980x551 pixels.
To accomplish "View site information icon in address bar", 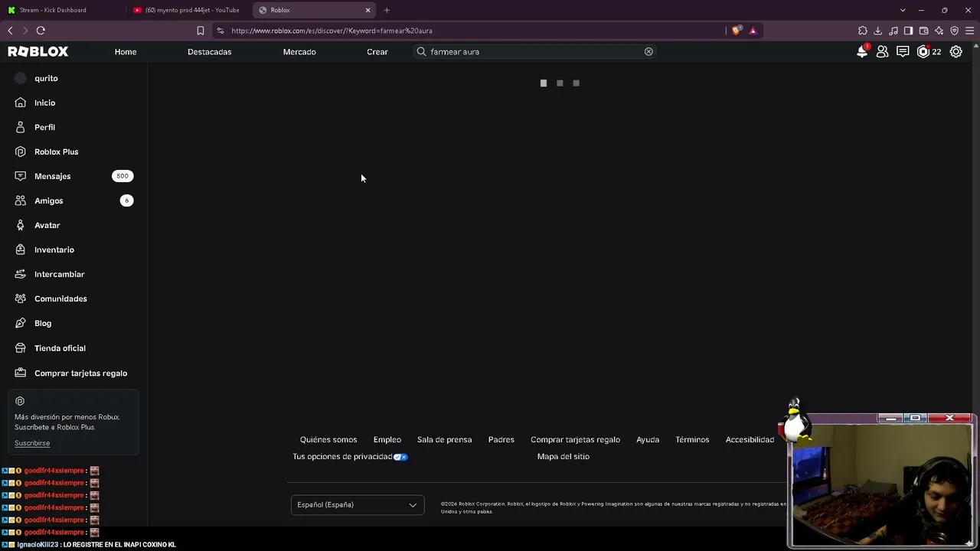I will 220,31.
